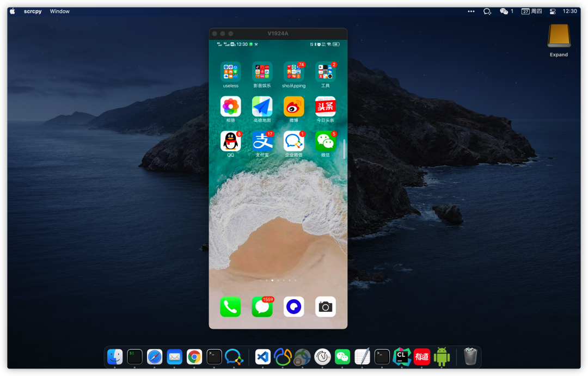Open the Window menu in menu bar
588x376 pixels.
[x=60, y=11]
